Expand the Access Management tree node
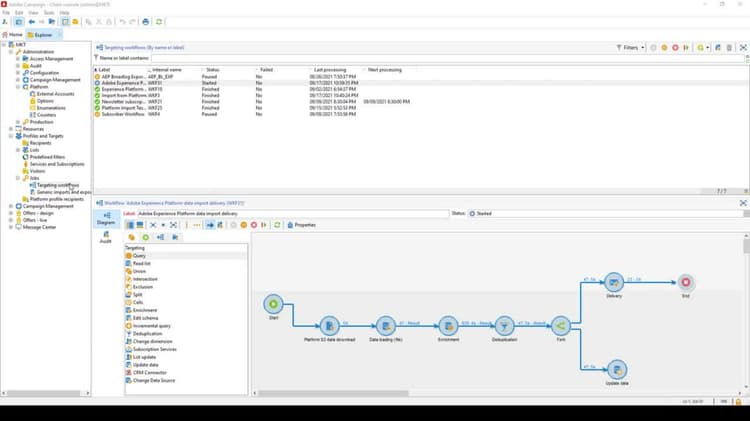This screenshot has width=750, height=421. pos(18,59)
